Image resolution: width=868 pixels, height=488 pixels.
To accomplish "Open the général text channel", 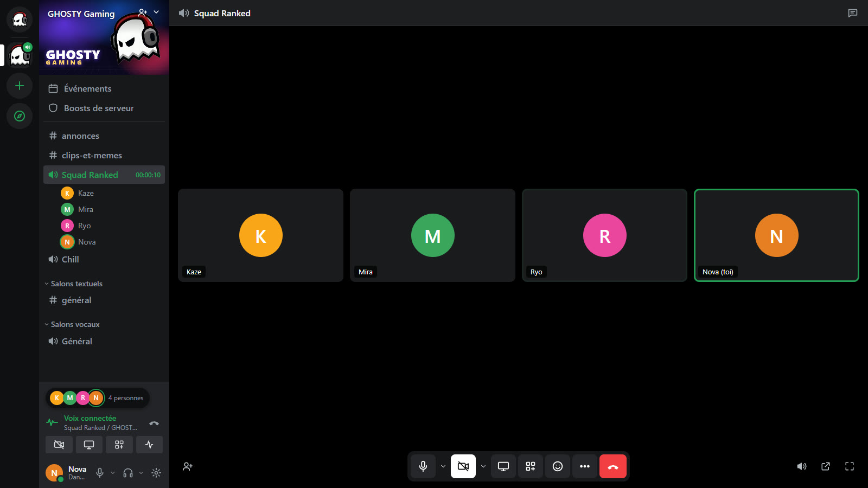I will [104, 300].
